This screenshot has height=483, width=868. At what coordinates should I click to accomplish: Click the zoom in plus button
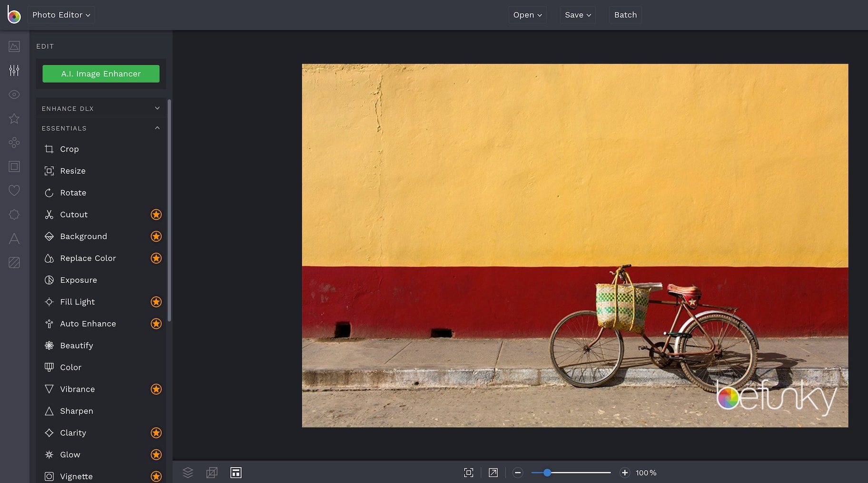tap(625, 473)
